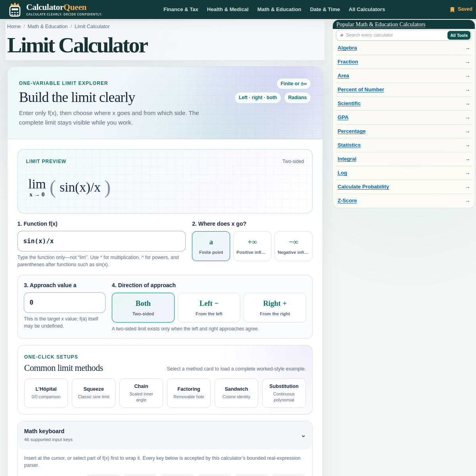Go to Math & Education breadcrumb

pos(48,27)
